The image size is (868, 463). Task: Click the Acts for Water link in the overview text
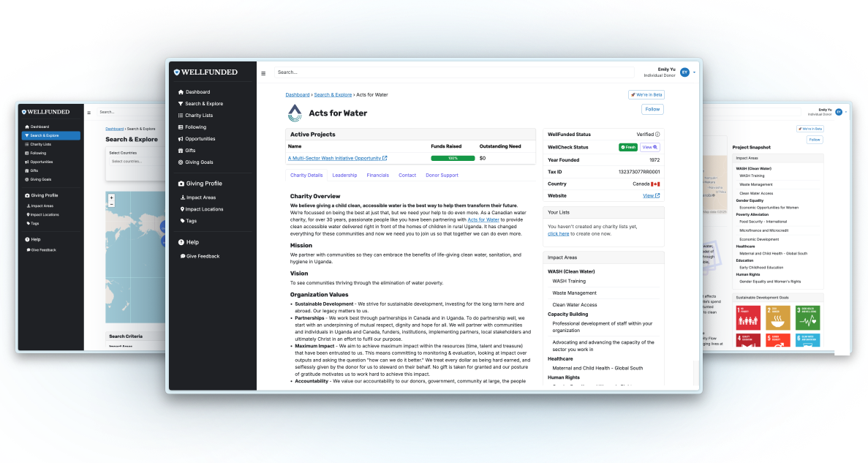click(x=483, y=220)
